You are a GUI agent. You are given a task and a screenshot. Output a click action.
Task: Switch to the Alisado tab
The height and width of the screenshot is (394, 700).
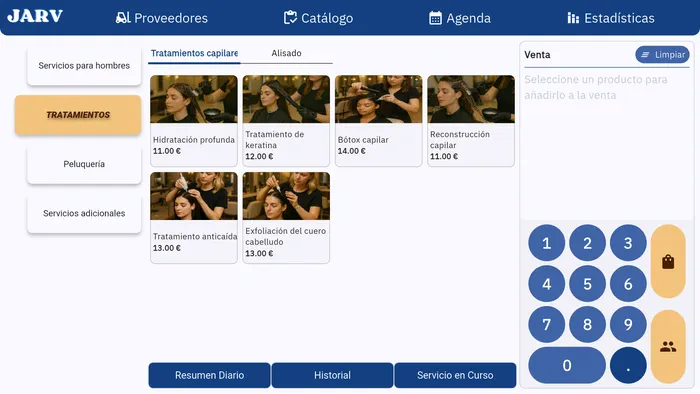tap(286, 53)
